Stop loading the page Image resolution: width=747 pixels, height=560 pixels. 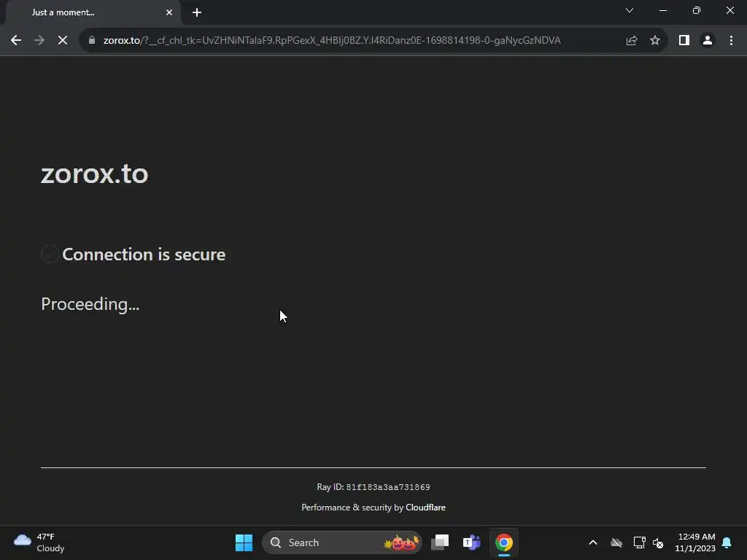coord(63,41)
